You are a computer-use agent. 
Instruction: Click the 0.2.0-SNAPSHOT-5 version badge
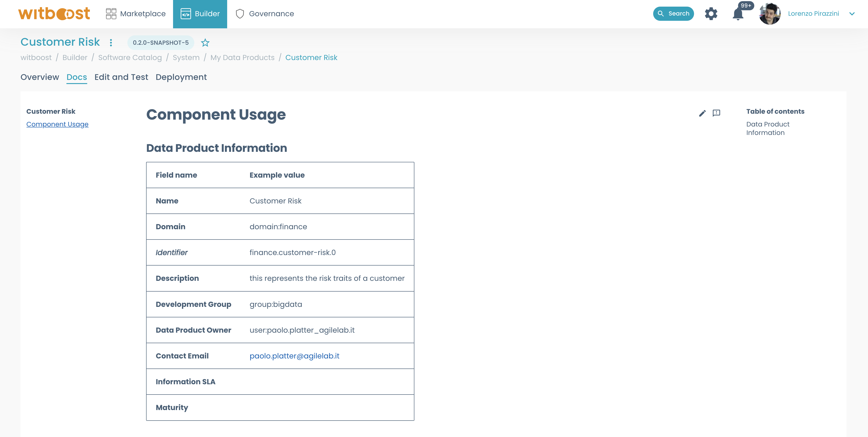click(160, 42)
